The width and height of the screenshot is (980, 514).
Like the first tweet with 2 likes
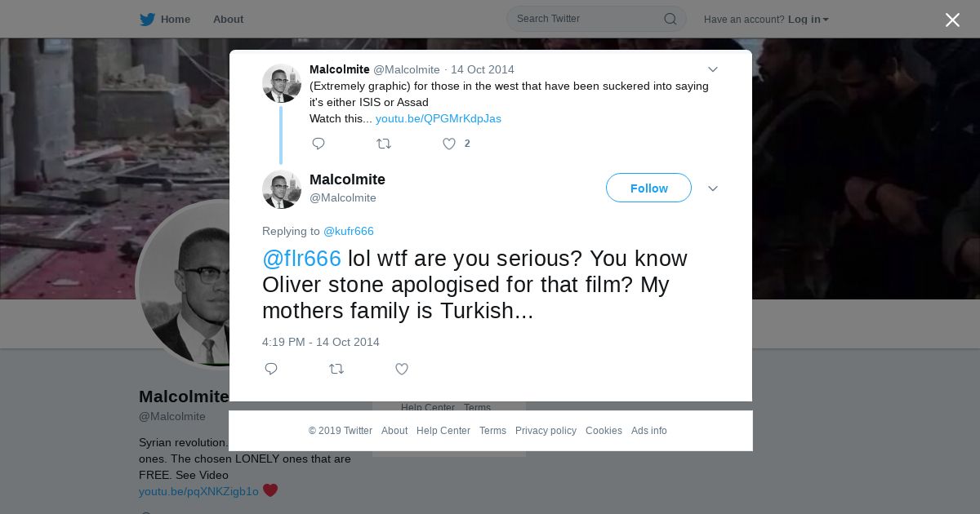(449, 144)
